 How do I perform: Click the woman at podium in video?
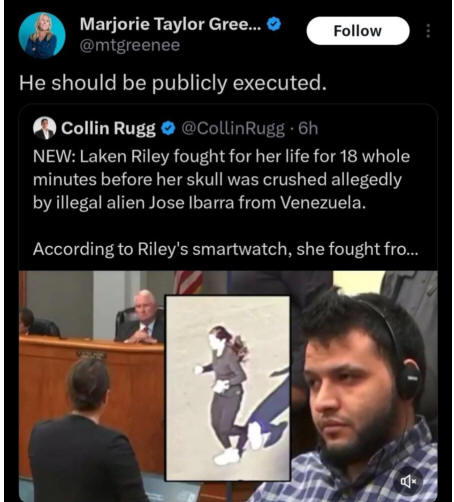click(85, 432)
